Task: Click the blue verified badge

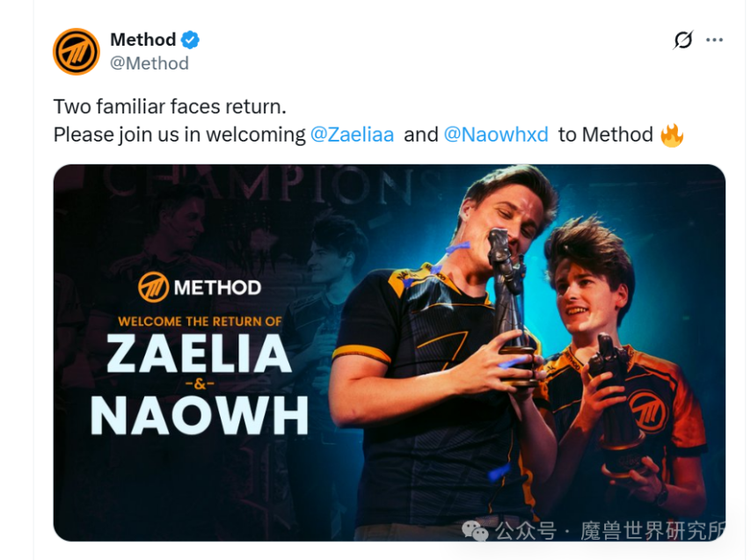Action: pos(190,40)
